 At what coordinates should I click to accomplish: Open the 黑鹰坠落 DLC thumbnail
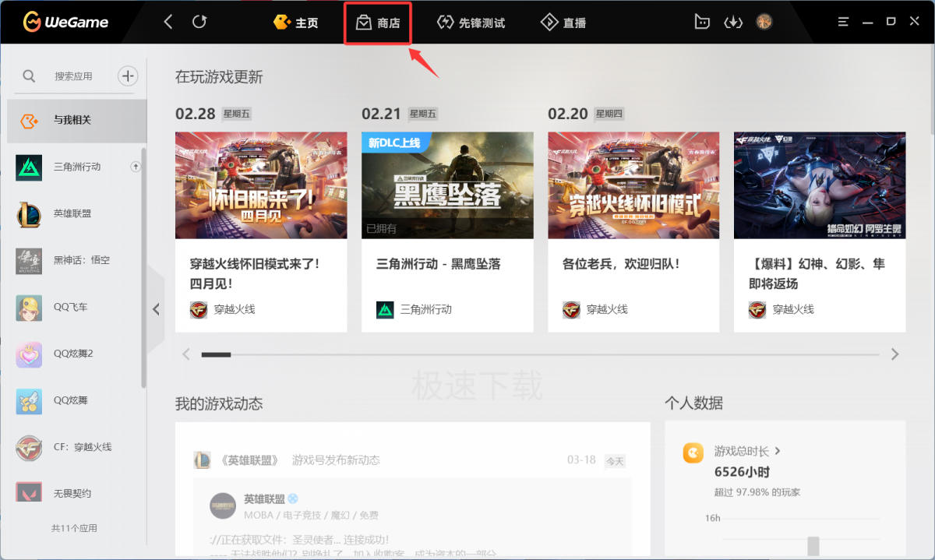[447, 185]
